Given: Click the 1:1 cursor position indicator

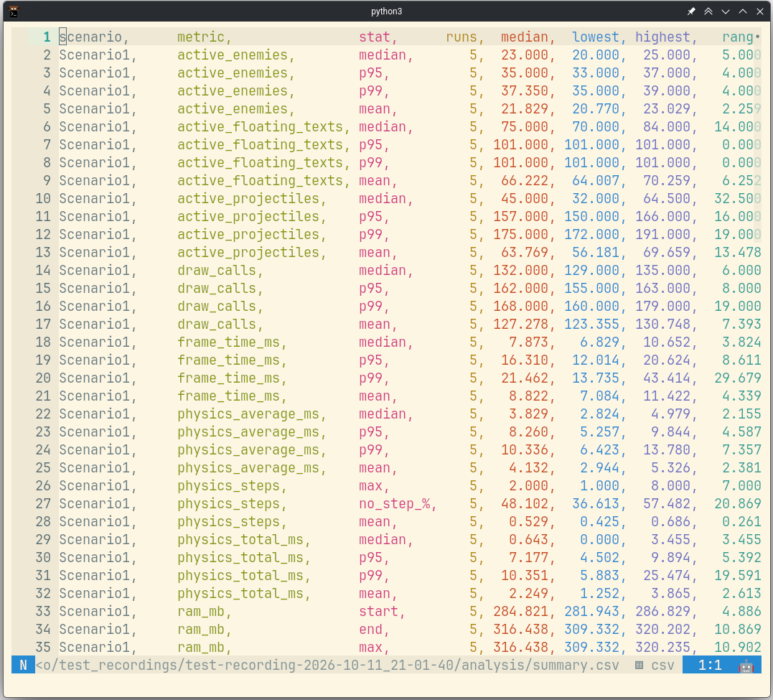Looking at the screenshot, I should click(x=710, y=665).
